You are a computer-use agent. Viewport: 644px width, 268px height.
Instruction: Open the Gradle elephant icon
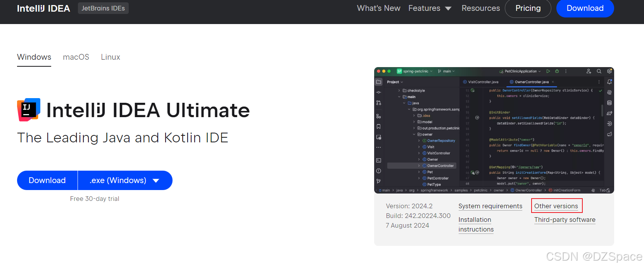[609, 113]
